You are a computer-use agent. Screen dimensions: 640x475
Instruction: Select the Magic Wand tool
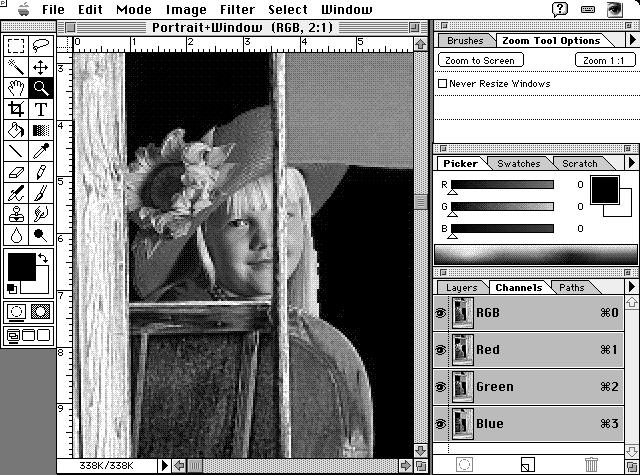click(x=16, y=67)
